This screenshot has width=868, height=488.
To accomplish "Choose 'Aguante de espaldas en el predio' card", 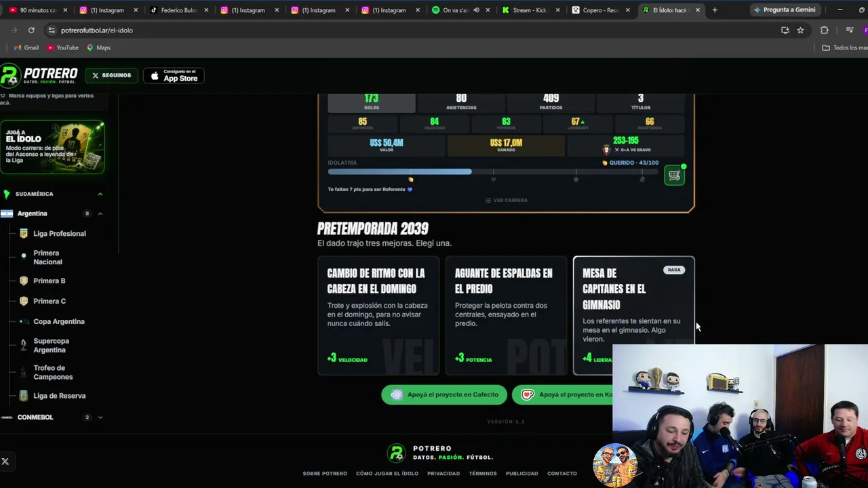I will click(x=506, y=316).
